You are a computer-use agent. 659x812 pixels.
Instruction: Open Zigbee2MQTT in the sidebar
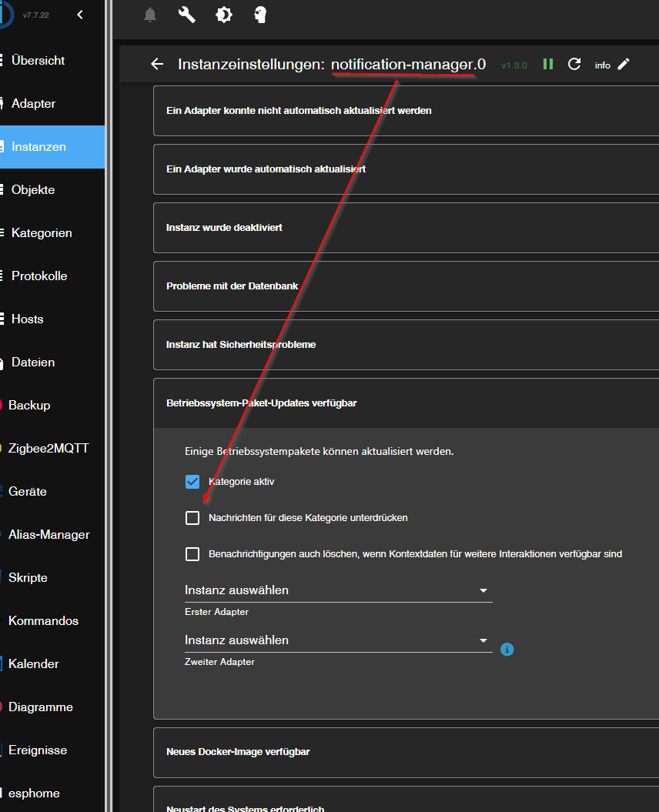pos(52,449)
